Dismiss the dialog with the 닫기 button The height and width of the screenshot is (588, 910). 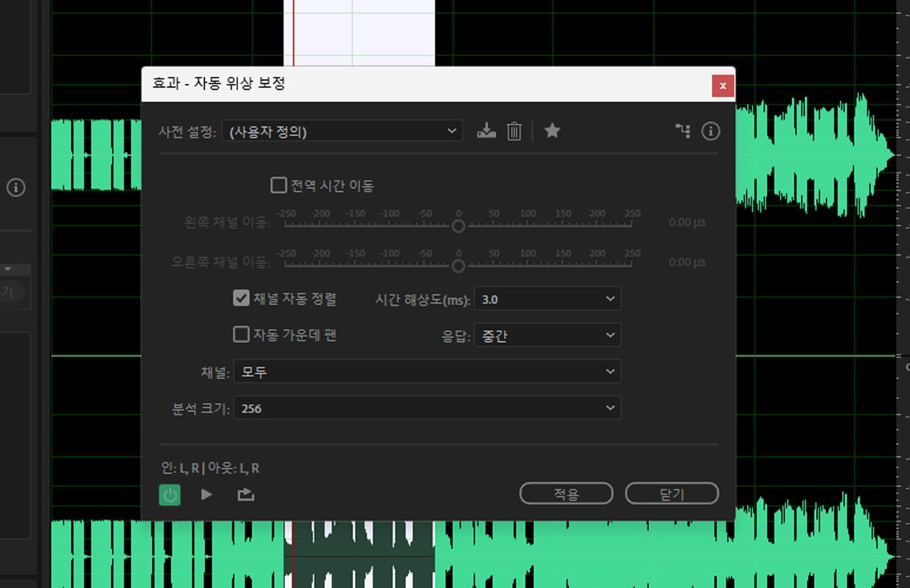(x=671, y=493)
